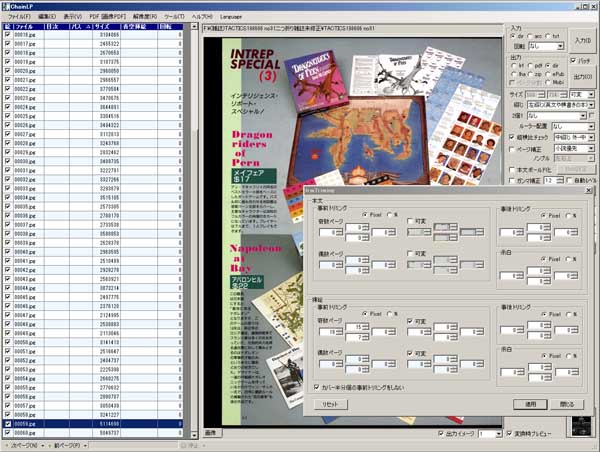Screen dimensions: 600x452
Task: Select the output zip radio button
Action: point(530,74)
